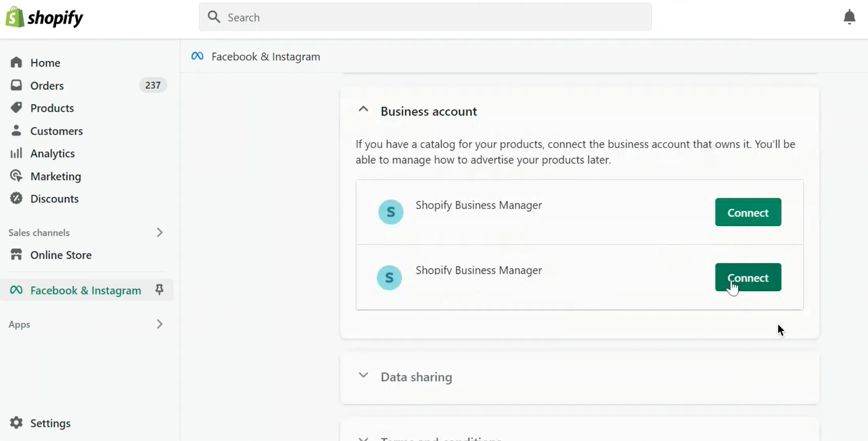The width and height of the screenshot is (868, 441).
Task: Click the Meta icon in sidebar
Action: click(16, 290)
